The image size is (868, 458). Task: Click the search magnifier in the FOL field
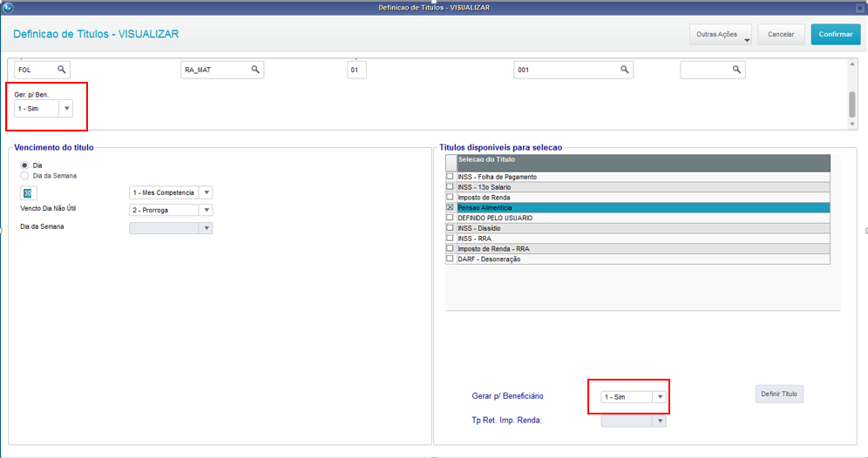pyautogui.click(x=62, y=69)
